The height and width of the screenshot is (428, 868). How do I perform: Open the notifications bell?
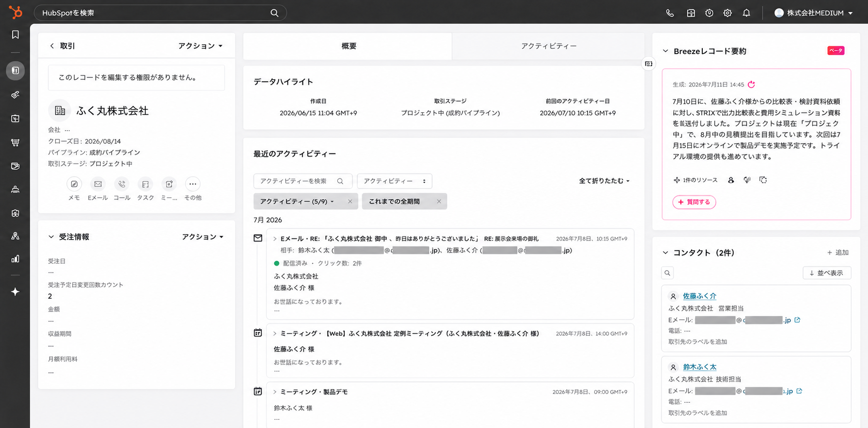746,13
